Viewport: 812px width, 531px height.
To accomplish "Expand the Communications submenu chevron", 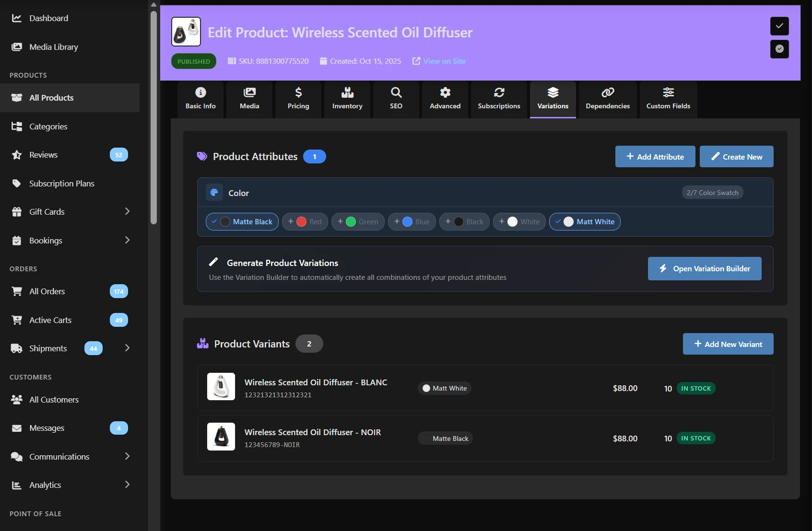I will click(127, 456).
